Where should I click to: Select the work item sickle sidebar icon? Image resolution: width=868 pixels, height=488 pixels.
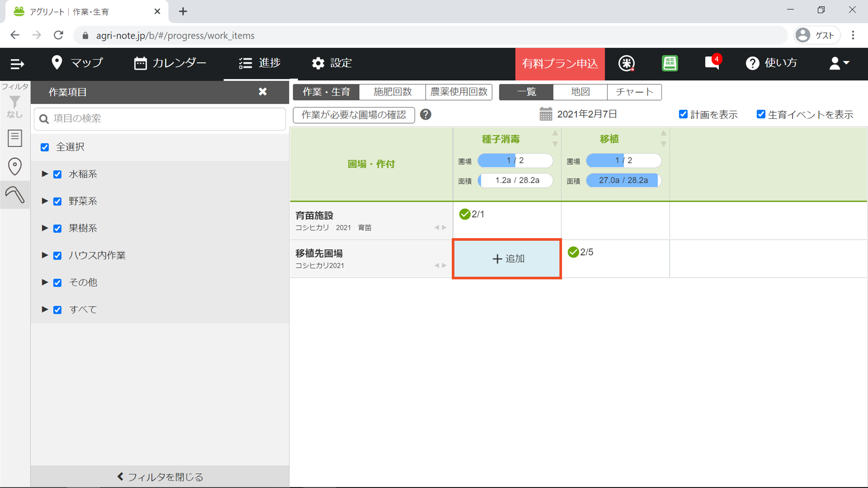coord(15,195)
